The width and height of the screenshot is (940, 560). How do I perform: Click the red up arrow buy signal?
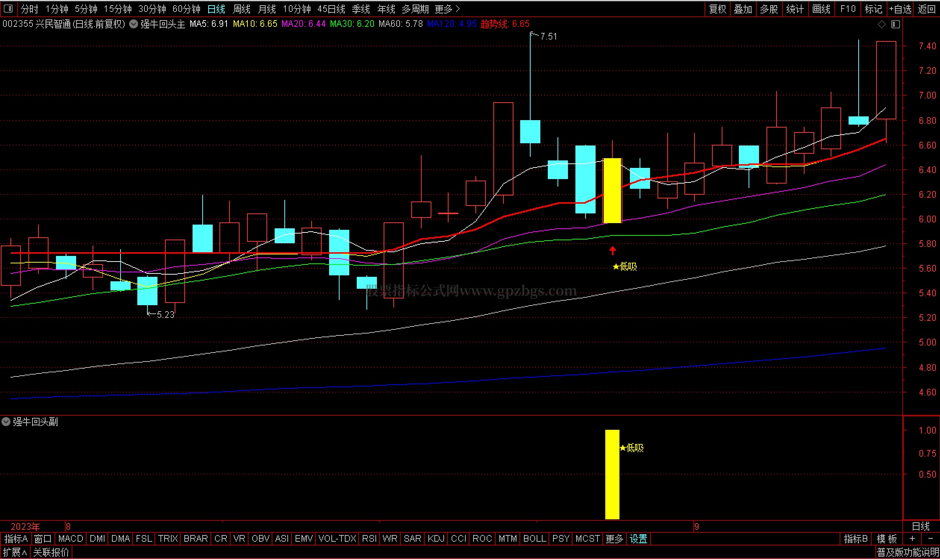pyautogui.click(x=612, y=250)
